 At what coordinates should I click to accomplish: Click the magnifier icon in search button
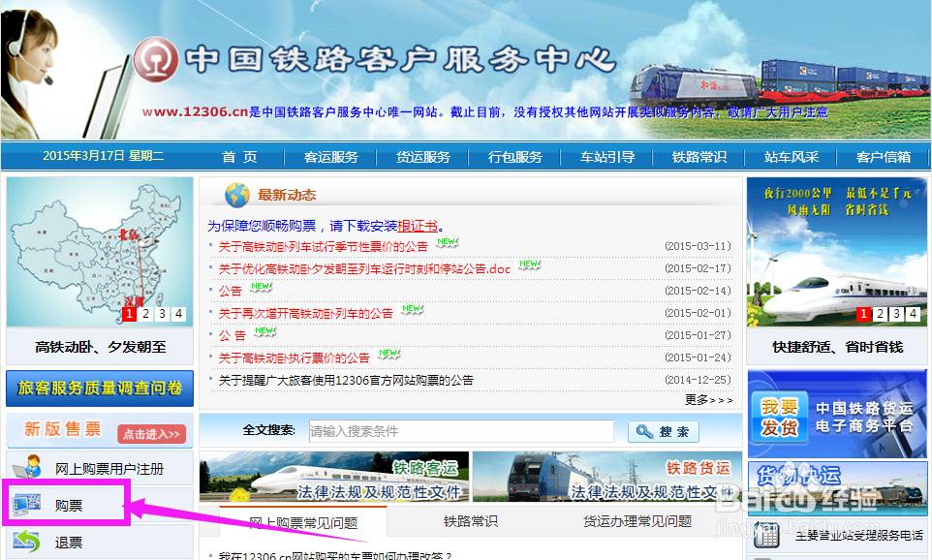click(x=644, y=431)
